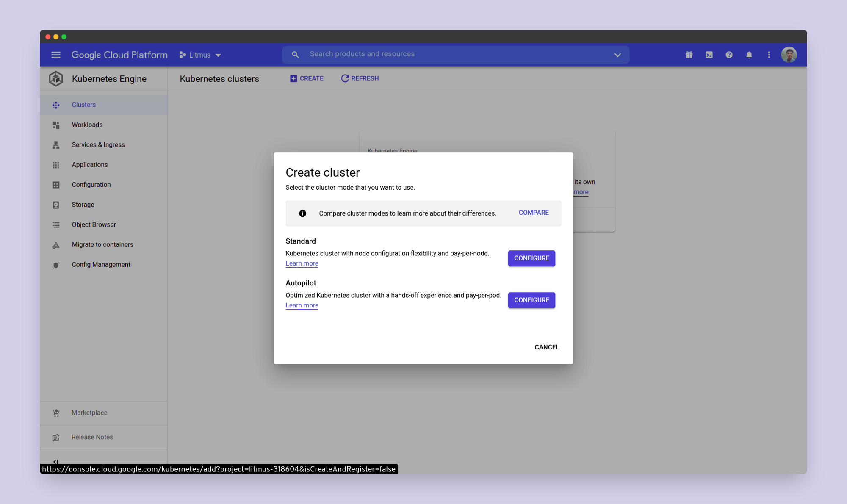This screenshot has height=504, width=847.
Task: Click the Workloads sidebar icon
Action: click(x=56, y=125)
